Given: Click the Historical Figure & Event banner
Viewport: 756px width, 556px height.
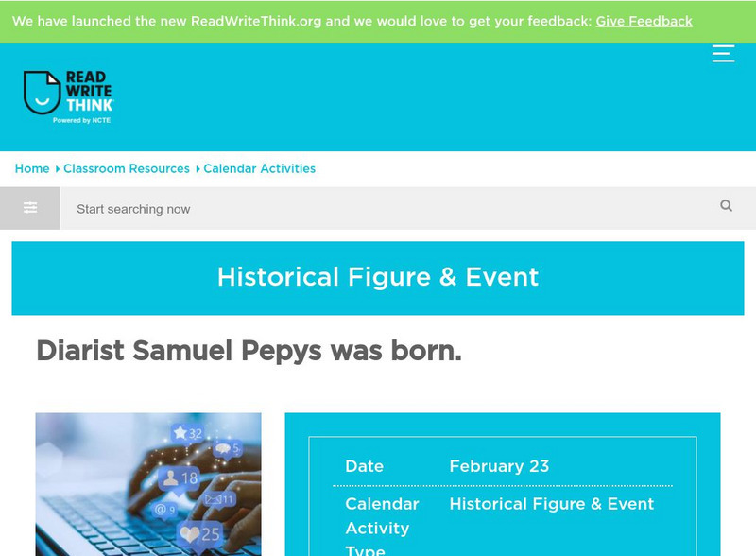Looking at the screenshot, I should tap(378, 277).
